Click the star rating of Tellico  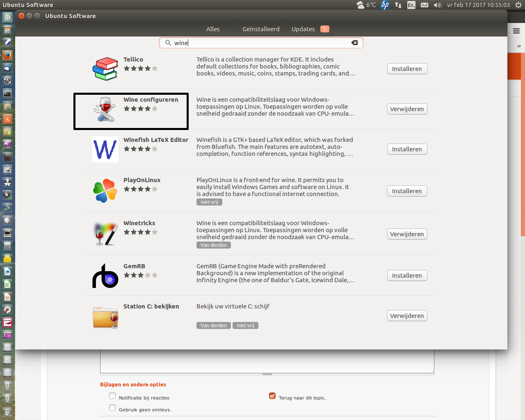141,68
